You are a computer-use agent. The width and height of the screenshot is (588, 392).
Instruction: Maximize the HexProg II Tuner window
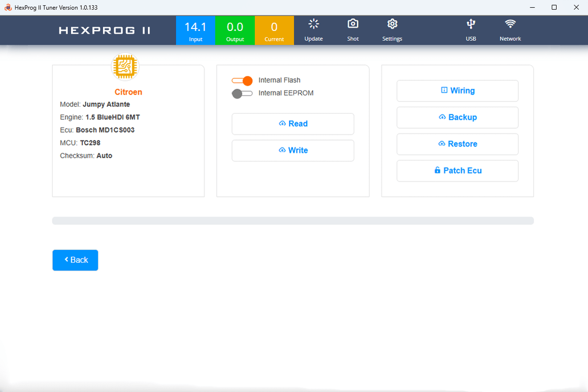pyautogui.click(x=554, y=7)
